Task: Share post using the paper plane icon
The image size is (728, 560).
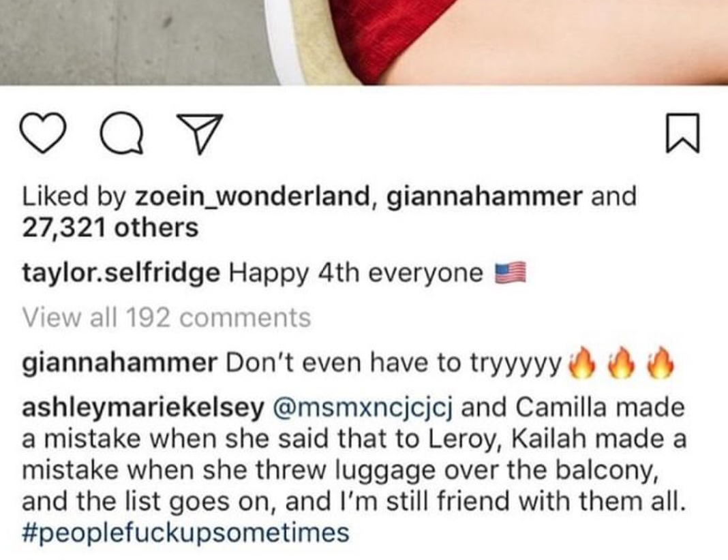Action: pyautogui.click(x=200, y=134)
